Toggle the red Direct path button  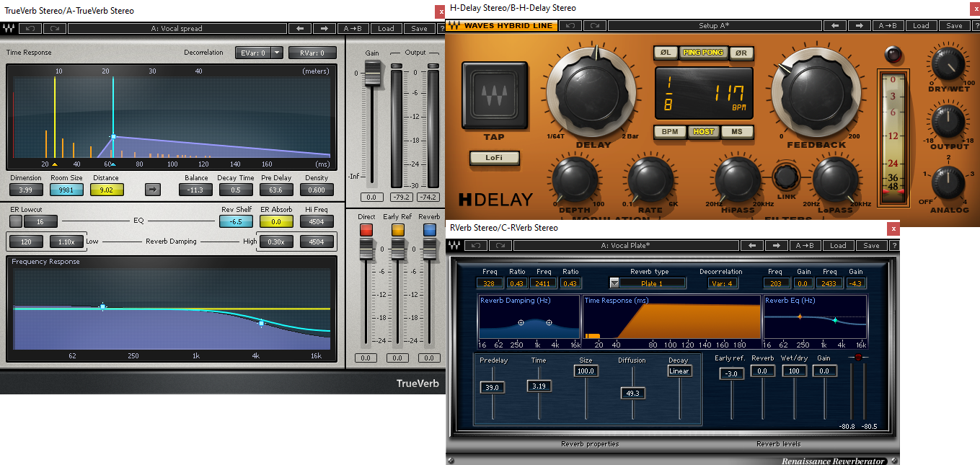pos(366,229)
